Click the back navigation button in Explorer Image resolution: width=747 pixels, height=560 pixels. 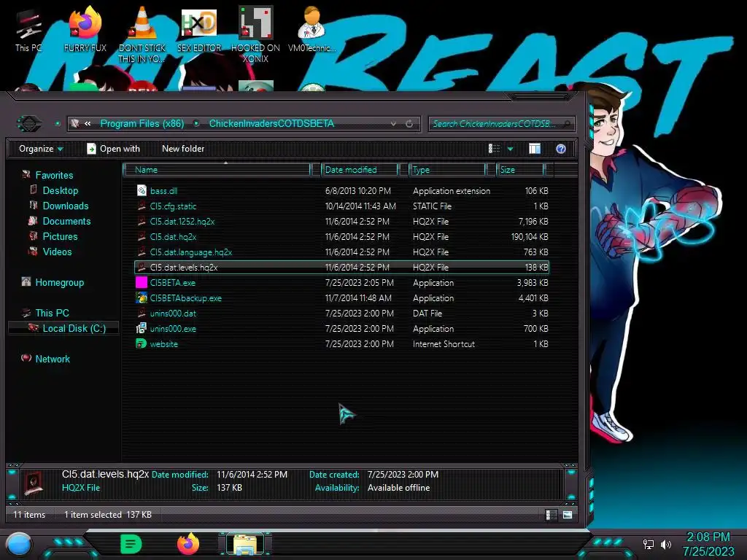click(x=29, y=124)
